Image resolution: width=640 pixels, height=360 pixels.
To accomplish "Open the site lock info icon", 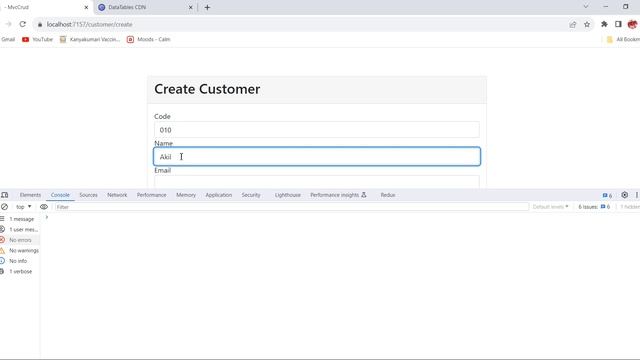I will (x=40, y=24).
